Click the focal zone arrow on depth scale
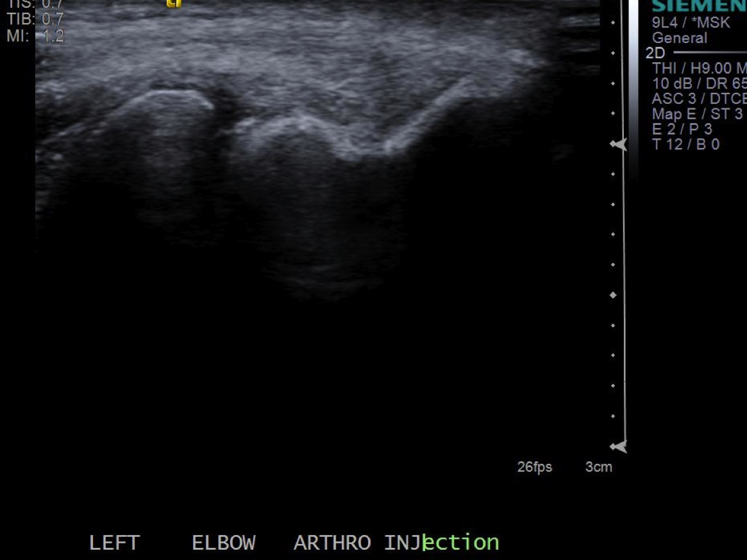This screenshot has width=747, height=560. click(x=619, y=145)
